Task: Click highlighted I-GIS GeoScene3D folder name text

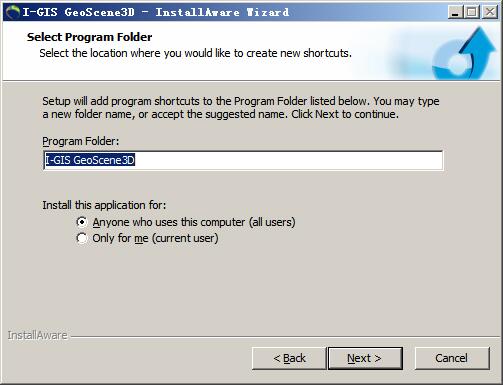Action: coord(90,160)
